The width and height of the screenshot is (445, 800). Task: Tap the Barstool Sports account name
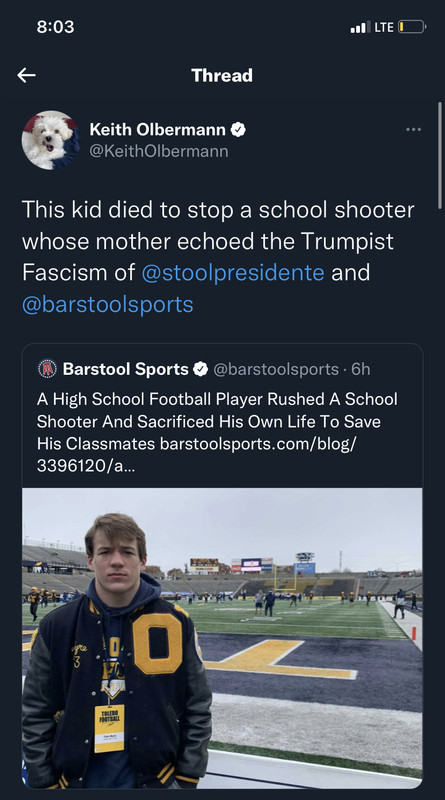click(126, 369)
